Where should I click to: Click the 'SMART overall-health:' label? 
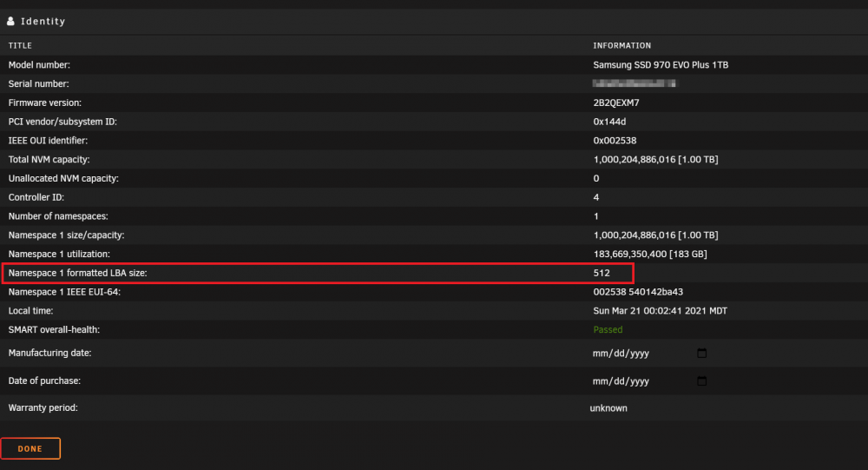pyautogui.click(x=54, y=329)
